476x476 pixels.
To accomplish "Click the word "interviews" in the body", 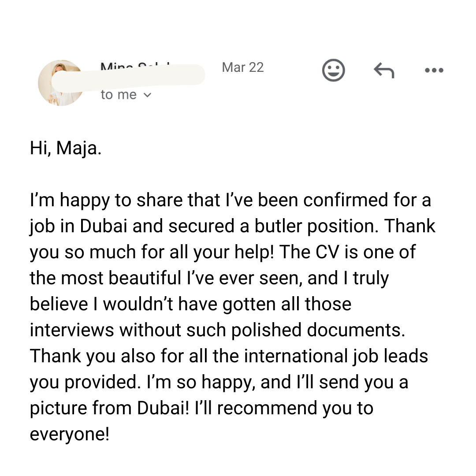I will tap(72, 330).
